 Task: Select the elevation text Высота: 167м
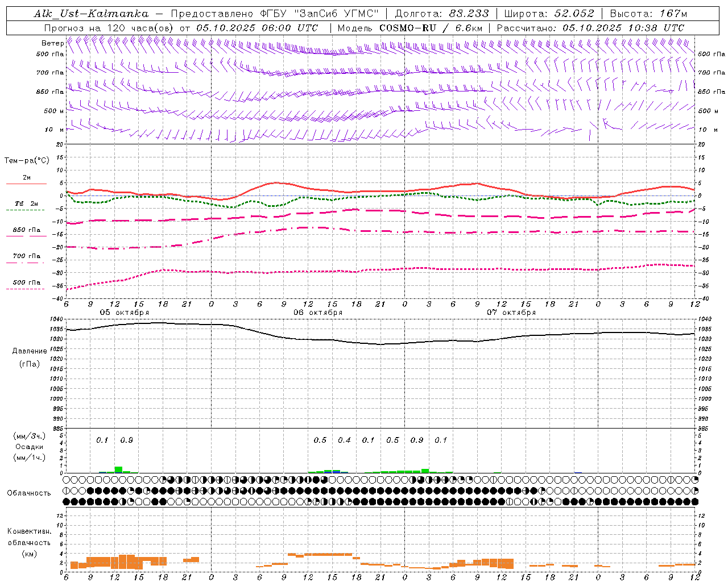(x=648, y=14)
